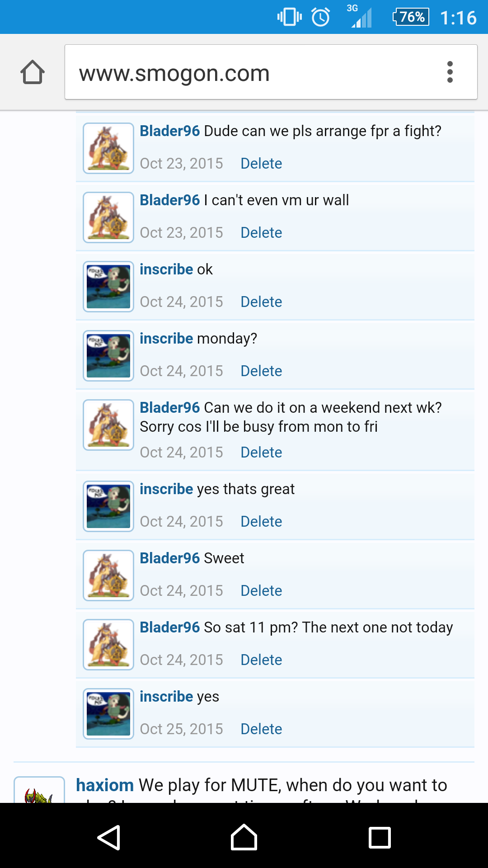
Task: Delete the "Sweet" comment
Action: point(261,590)
